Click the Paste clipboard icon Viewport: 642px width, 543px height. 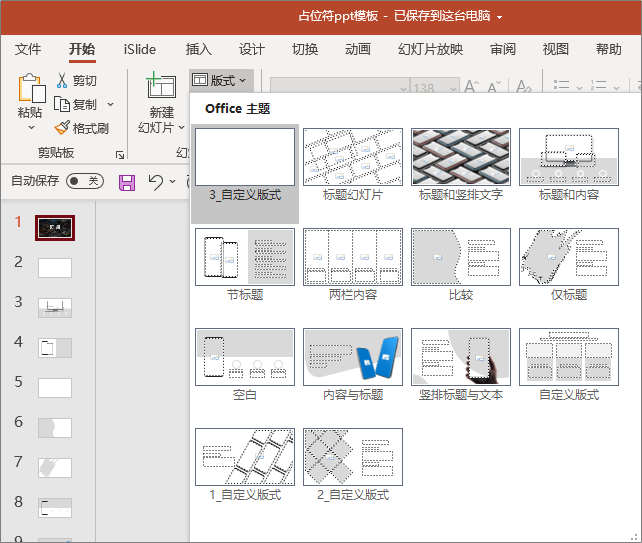[31, 88]
